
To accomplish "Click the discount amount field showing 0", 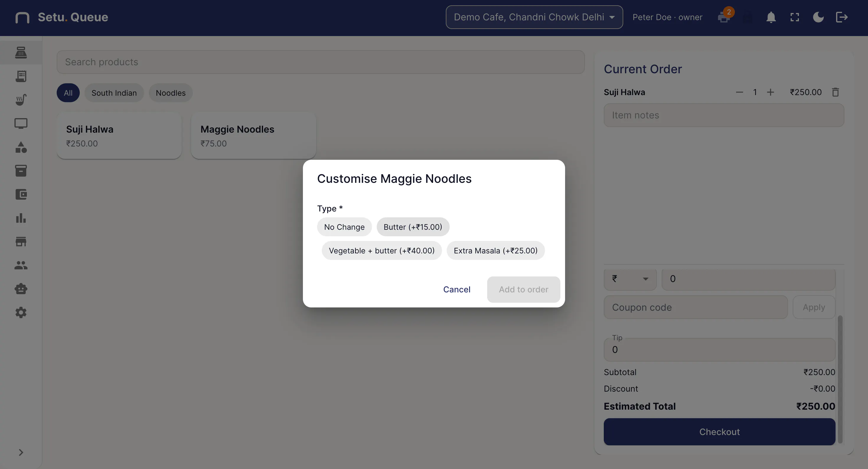I will click(x=748, y=279).
